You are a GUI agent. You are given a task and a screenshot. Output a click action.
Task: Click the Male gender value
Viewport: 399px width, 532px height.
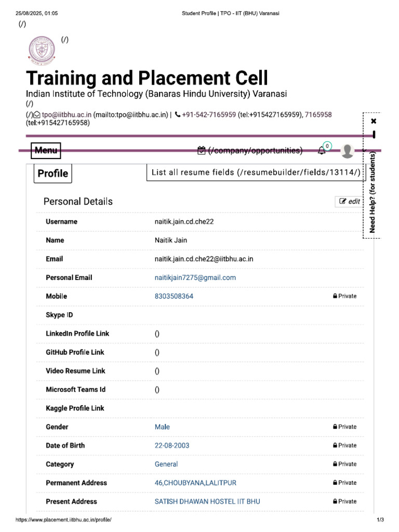162,427
